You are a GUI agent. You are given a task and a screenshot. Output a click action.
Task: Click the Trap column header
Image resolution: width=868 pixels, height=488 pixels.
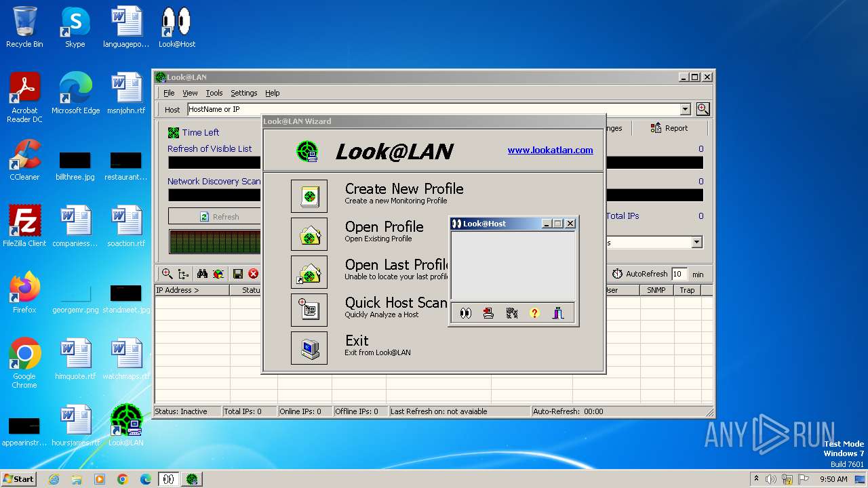pos(687,290)
